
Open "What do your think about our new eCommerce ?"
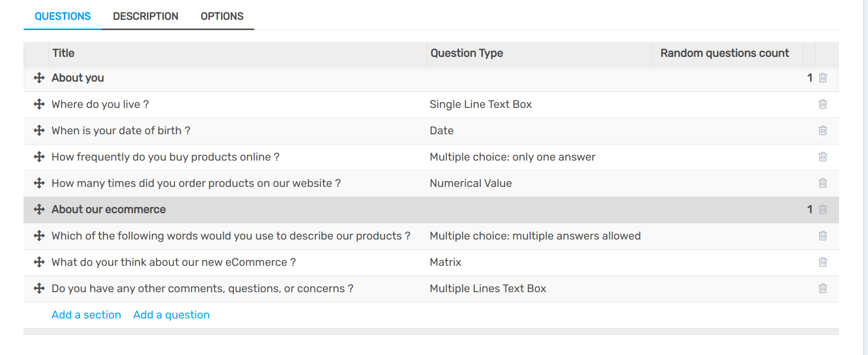(173, 262)
